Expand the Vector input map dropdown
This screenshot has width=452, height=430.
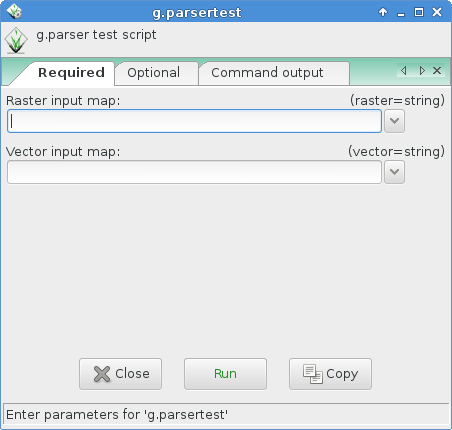click(x=394, y=172)
